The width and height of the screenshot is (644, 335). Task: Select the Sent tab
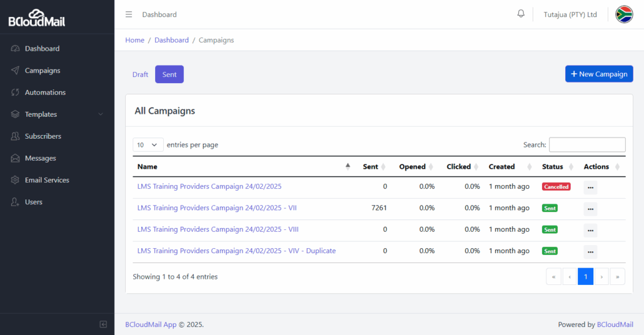169,74
